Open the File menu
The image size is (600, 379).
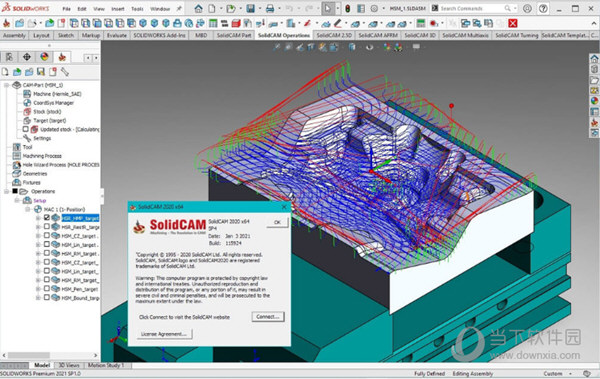click(x=67, y=8)
